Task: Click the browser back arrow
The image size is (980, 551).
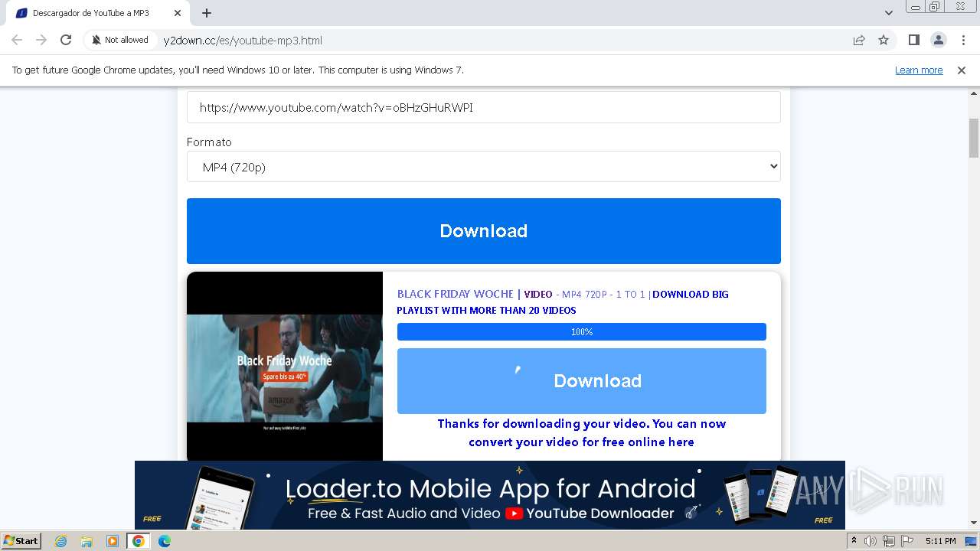Action: tap(17, 40)
